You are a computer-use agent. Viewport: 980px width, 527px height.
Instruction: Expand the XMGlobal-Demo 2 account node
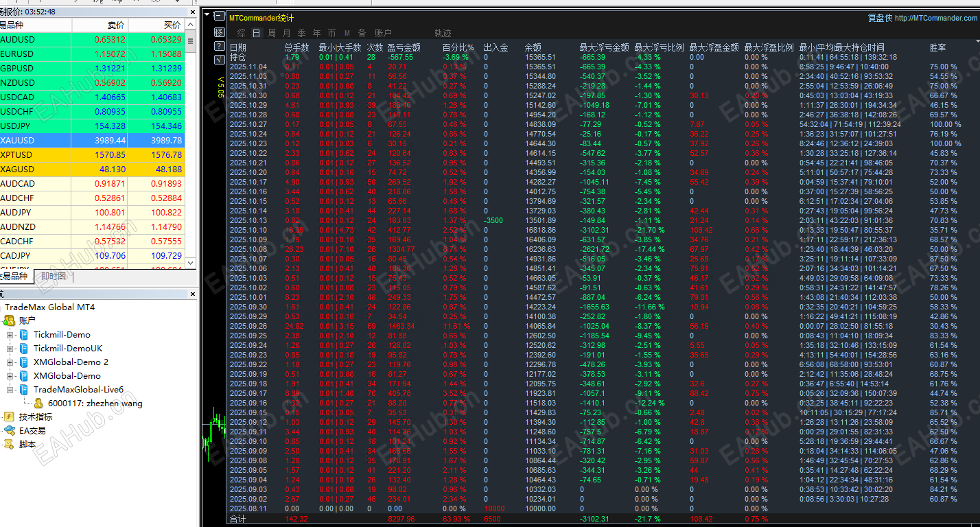click(10, 362)
